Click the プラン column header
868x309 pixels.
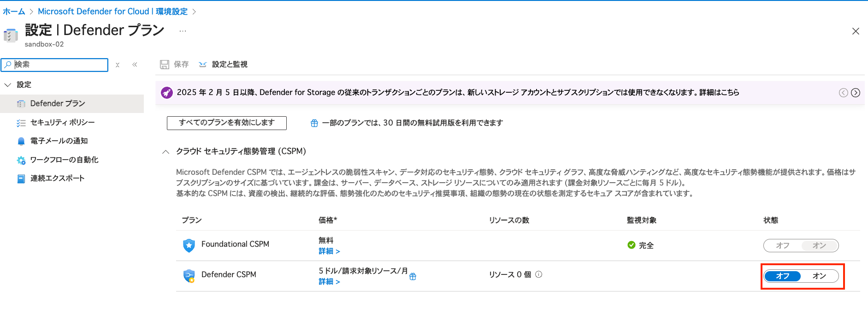(x=191, y=220)
